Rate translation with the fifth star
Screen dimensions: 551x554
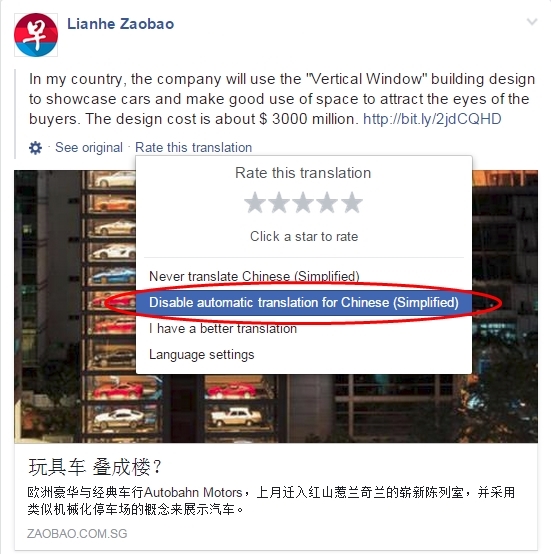click(x=352, y=203)
